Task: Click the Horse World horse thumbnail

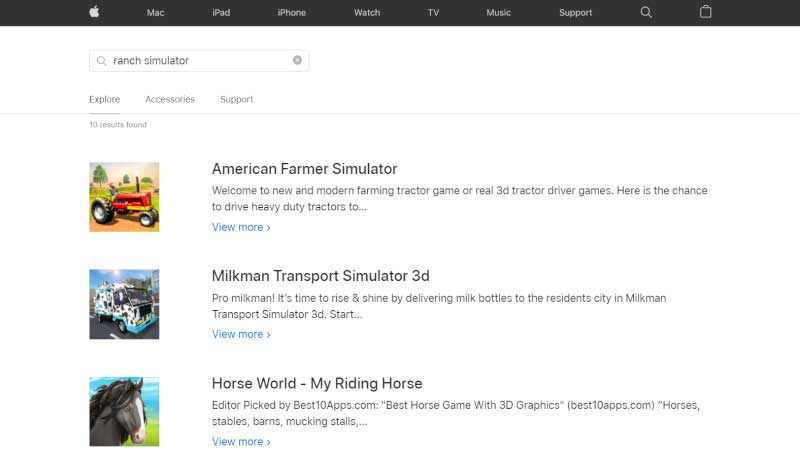Action: pyautogui.click(x=124, y=412)
